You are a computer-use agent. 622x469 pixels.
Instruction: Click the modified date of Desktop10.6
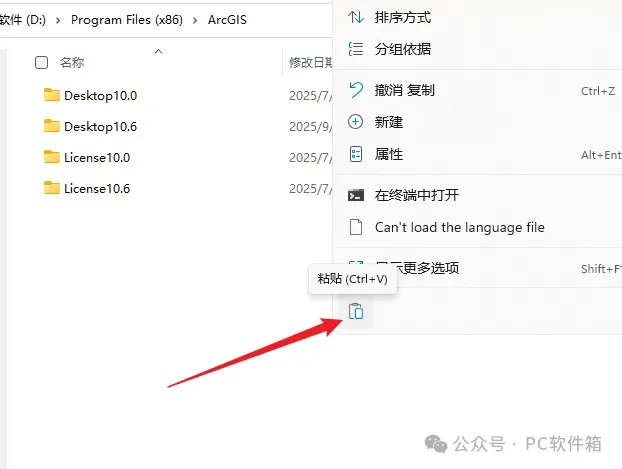click(311, 127)
